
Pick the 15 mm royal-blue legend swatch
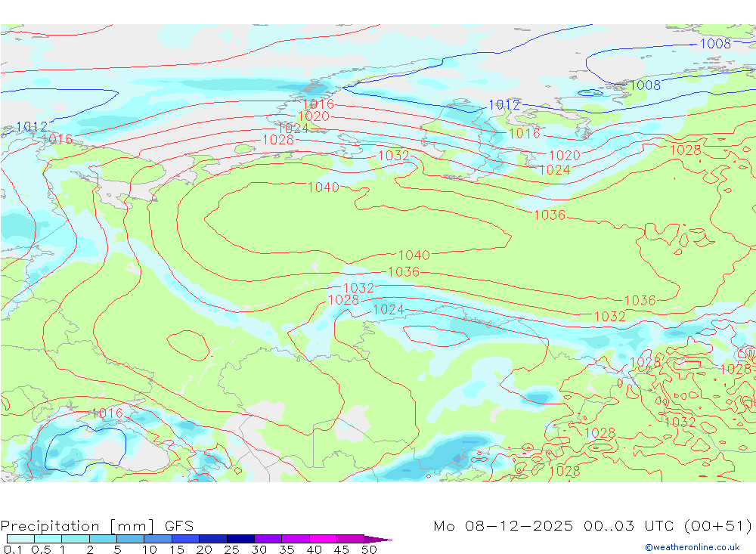tap(185, 539)
